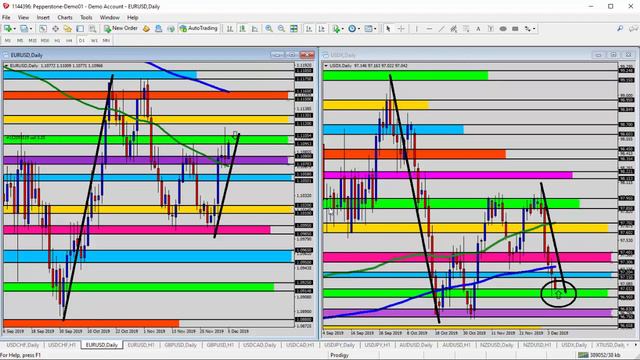Toggle the Terminal panel icon

click(x=80, y=29)
